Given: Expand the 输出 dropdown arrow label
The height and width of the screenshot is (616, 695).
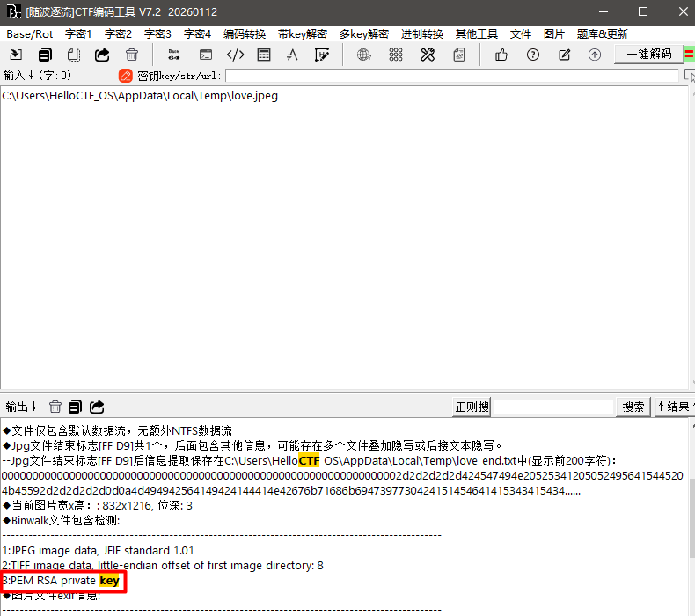Looking at the screenshot, I should [22, 407].
